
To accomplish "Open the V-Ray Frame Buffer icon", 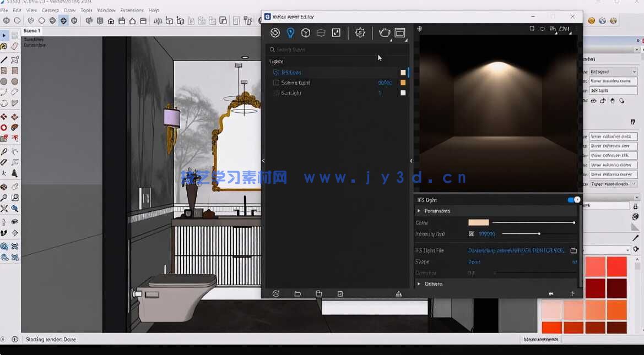I will pyautogui.click(x=399, y=32).
